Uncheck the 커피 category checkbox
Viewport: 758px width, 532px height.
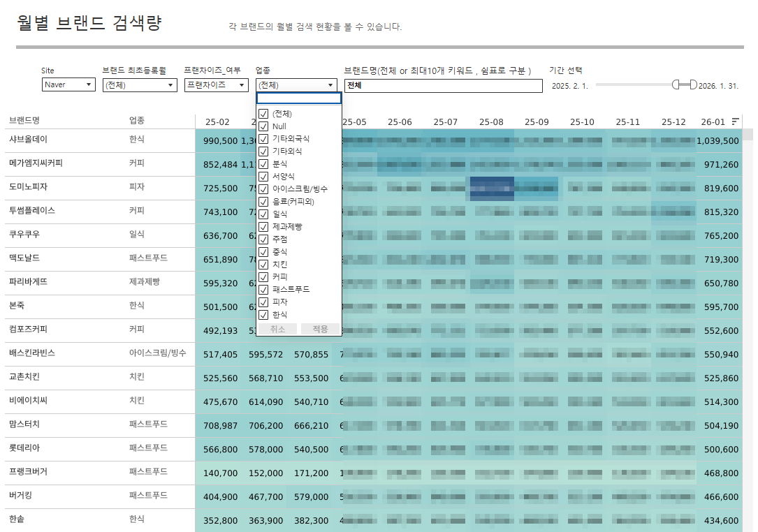pos(263,277)
